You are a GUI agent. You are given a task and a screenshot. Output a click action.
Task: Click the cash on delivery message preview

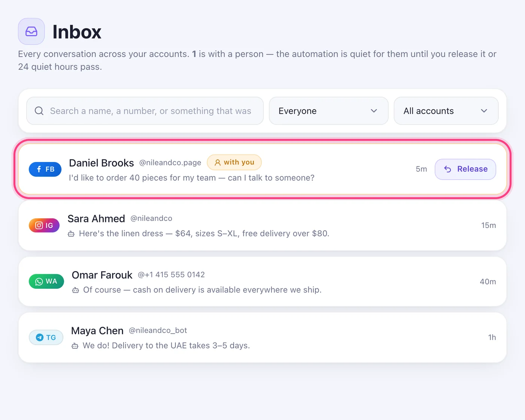[202, 290]
